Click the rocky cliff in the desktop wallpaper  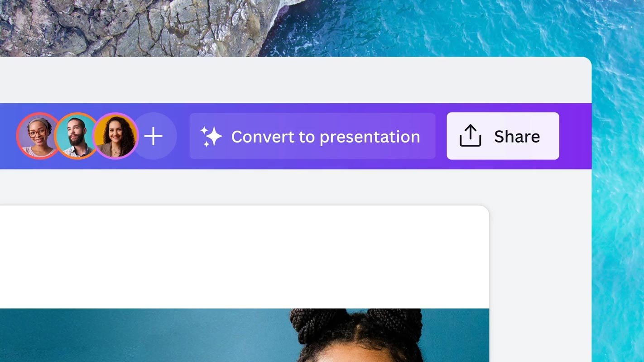136,27
